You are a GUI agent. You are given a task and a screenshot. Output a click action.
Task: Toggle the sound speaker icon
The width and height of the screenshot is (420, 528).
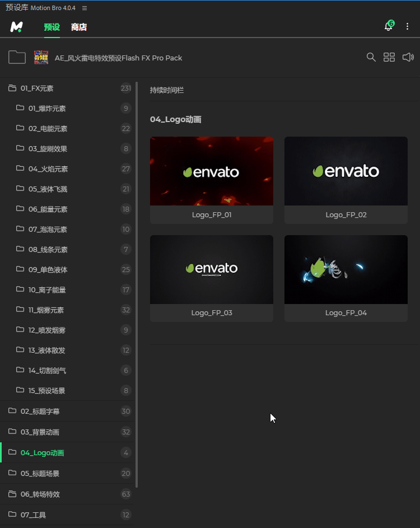(x=408, y=57)
